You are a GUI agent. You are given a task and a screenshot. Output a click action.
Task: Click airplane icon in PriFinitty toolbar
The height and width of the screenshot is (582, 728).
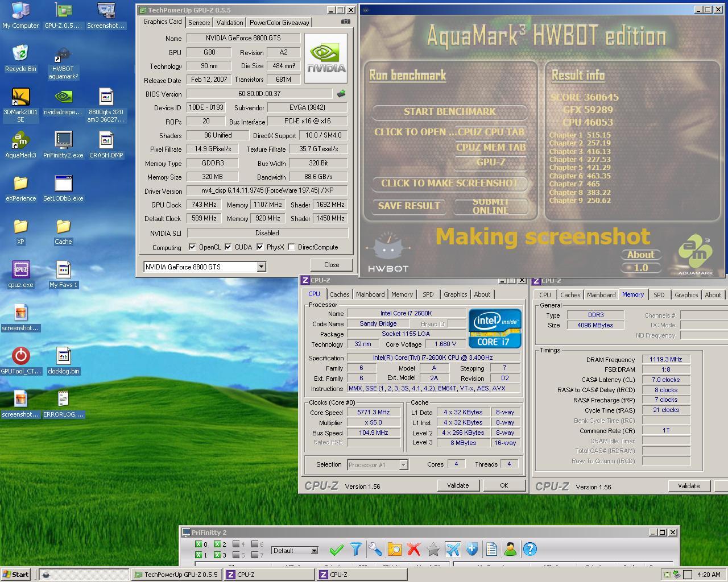[453, 550]
